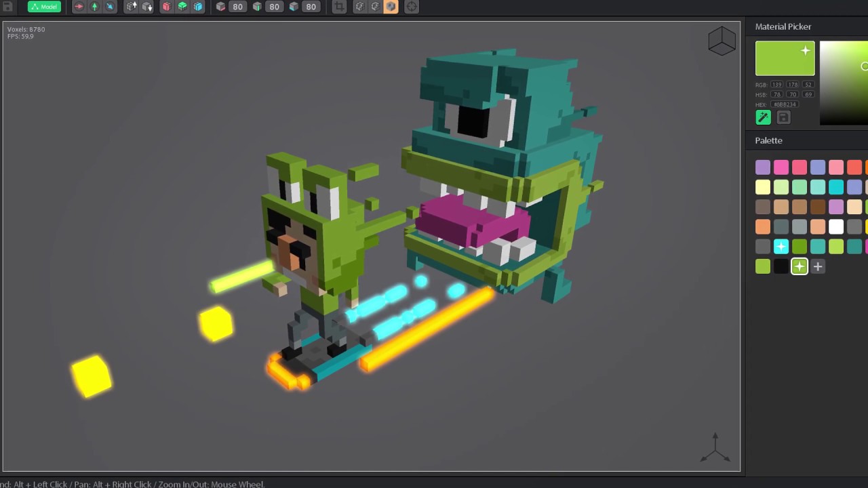Click the XYZ axis gizmo in viewport

[x=715, y=449]
